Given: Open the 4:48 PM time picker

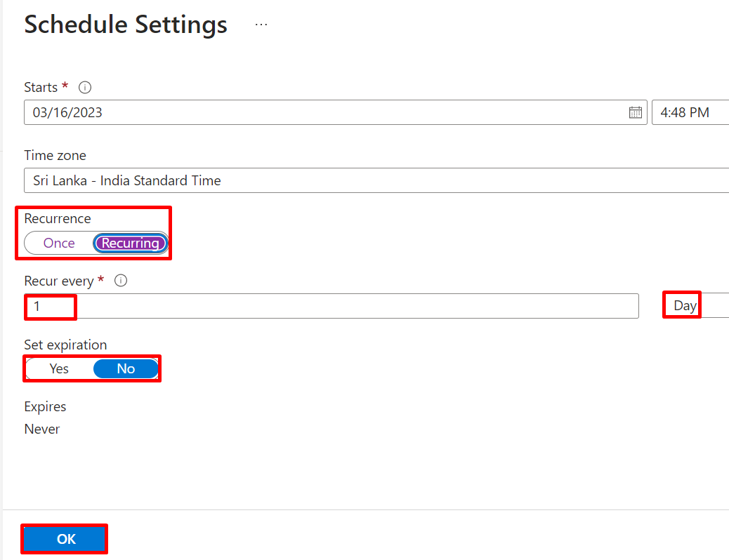Looking at the screenshot, I should point(690,112).
